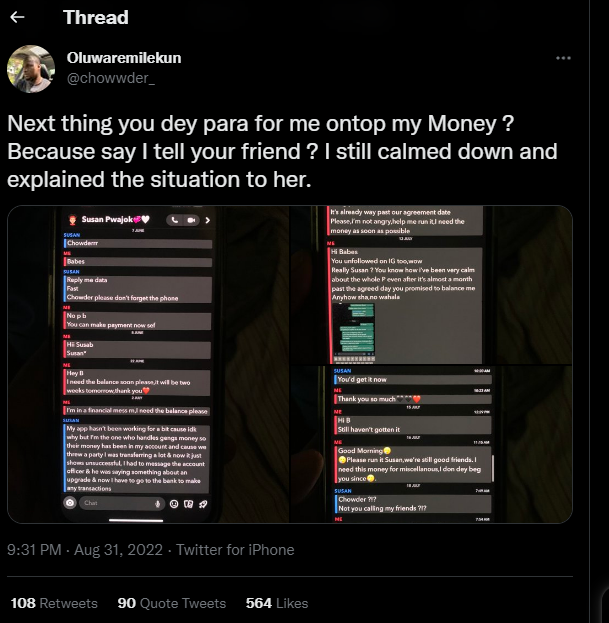Open the left Susan Pwajok chat image
The image size is (609, 623).
click(x=148, y=364)
